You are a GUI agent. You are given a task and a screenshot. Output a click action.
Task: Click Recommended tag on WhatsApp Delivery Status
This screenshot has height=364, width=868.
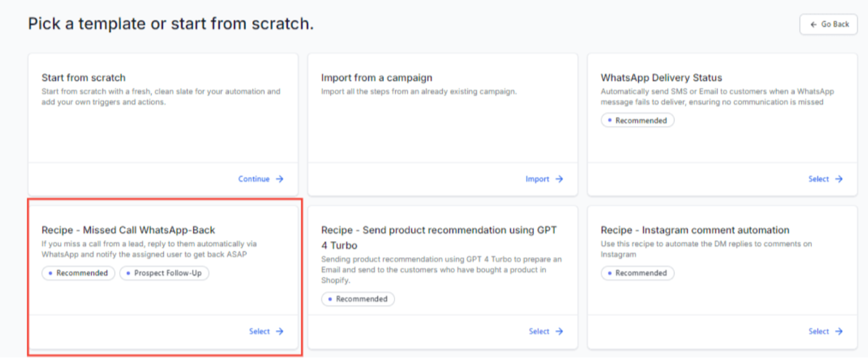[638, 121]
